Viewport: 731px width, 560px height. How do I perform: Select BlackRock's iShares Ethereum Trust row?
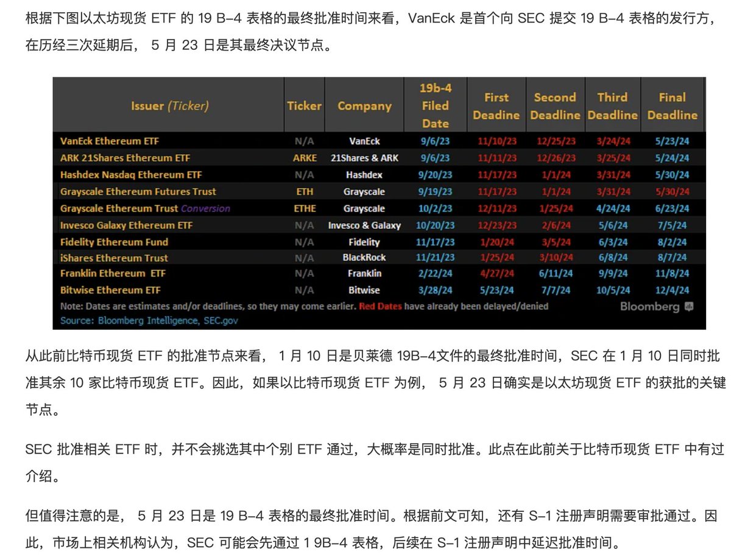pos(114,257)
